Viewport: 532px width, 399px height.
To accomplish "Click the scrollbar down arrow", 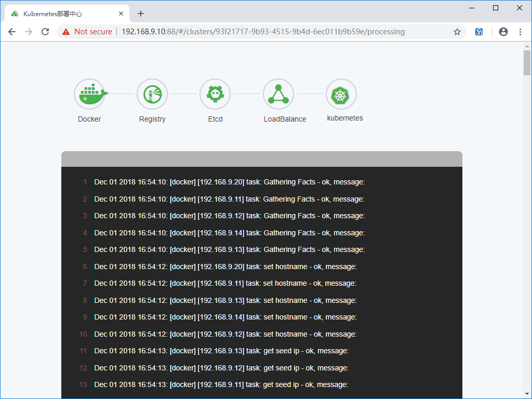I will pyautogui.click(x=527, y=394).
